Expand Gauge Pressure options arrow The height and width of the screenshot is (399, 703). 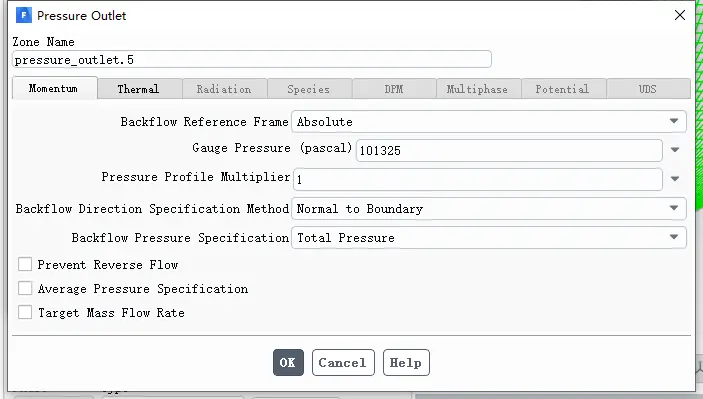(x=675, y=150)
